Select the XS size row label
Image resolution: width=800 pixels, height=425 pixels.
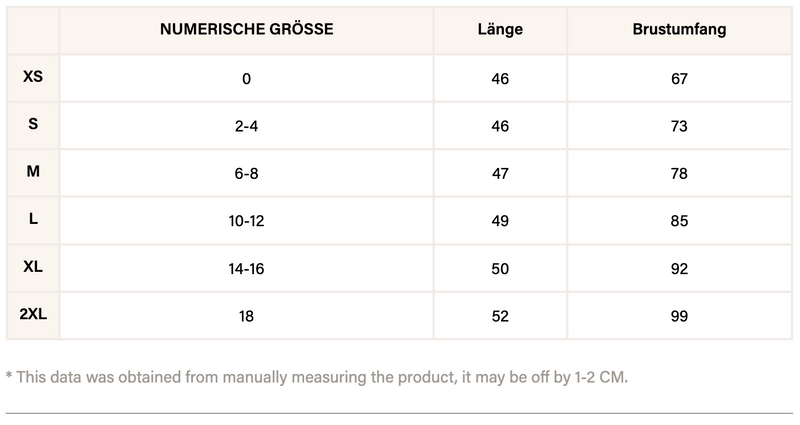pyautogui.click(x=33, y=76)
